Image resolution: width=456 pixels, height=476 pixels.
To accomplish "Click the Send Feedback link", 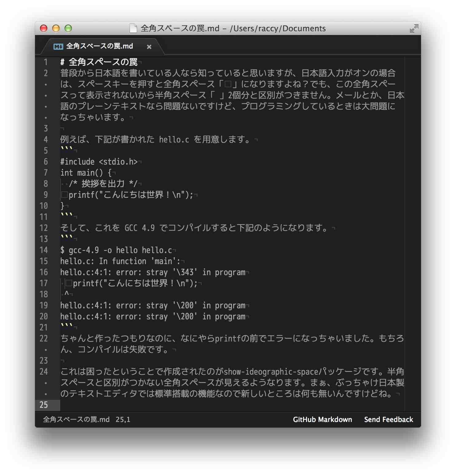I will pos(388,419).
